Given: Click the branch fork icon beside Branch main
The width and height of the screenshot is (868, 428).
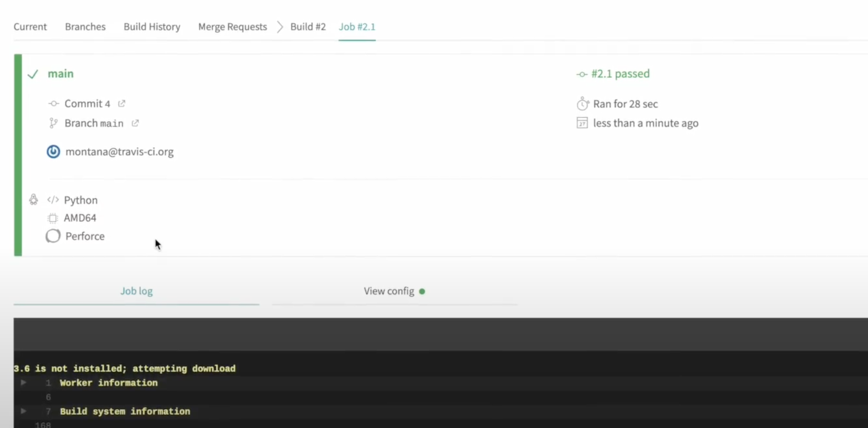Looking at the screenshot, I should point(53,123).
